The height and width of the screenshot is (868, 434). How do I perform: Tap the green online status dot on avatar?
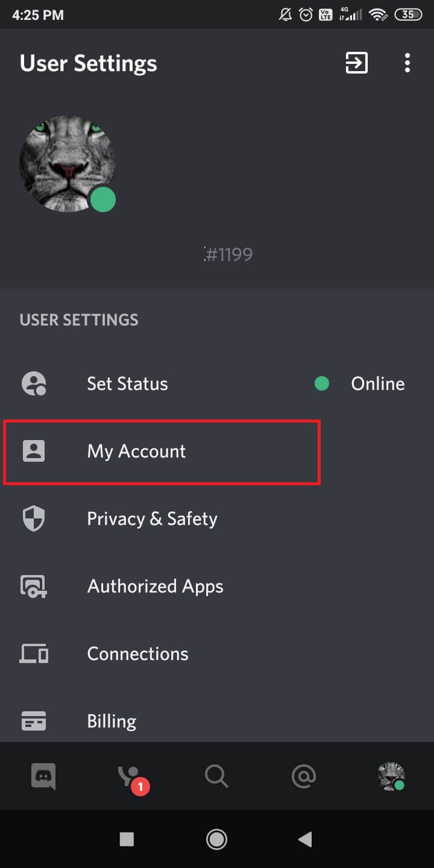(x=103, y=200)
